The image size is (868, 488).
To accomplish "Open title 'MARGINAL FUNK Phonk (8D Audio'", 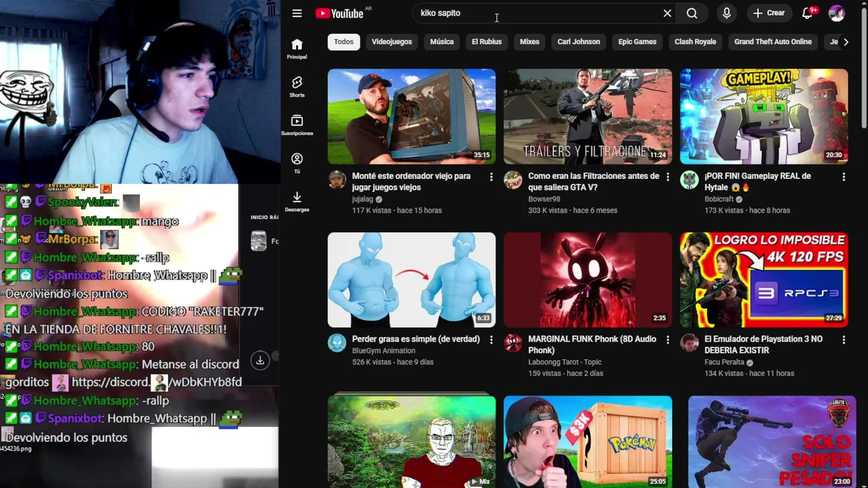I will point(592,344).
